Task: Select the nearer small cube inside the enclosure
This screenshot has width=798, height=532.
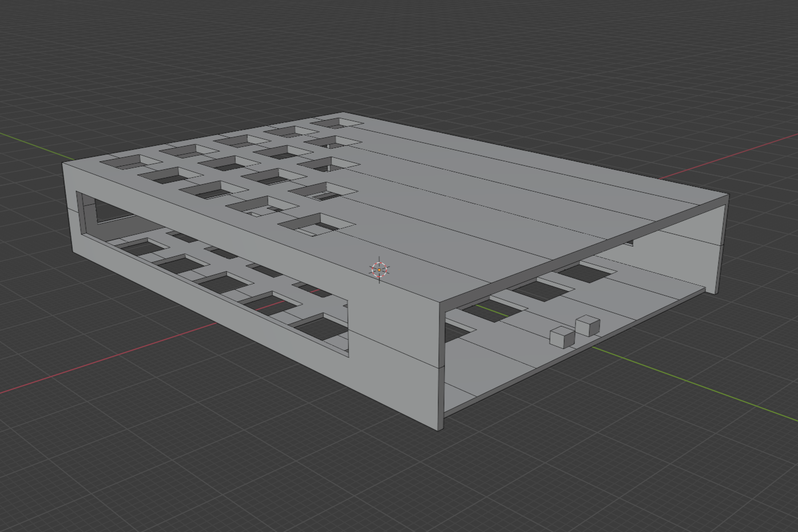Action: [562, 336]
